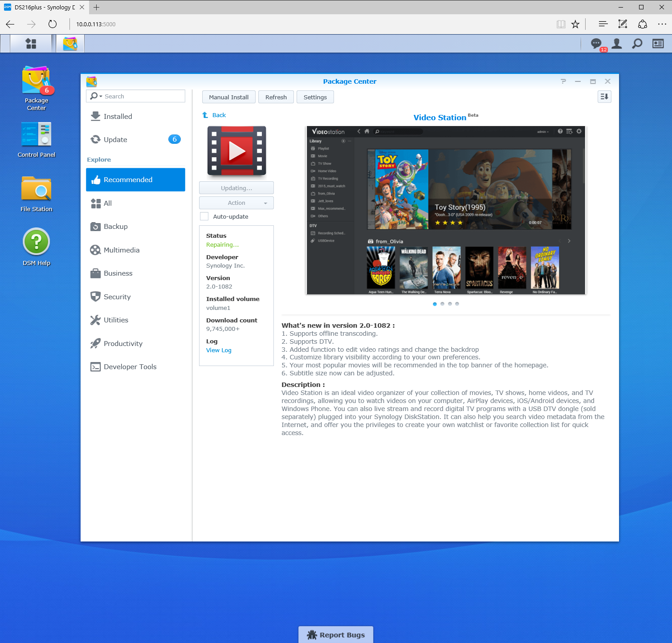This screenshot has height=643, width=672.
Task: Open the Installed packages section
Action: (x=118, y=116)
